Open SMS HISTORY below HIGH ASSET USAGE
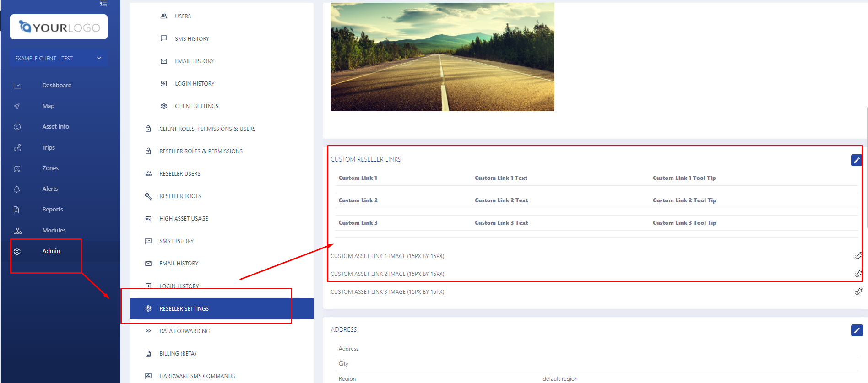868x383 pixels. pos(176,241)
